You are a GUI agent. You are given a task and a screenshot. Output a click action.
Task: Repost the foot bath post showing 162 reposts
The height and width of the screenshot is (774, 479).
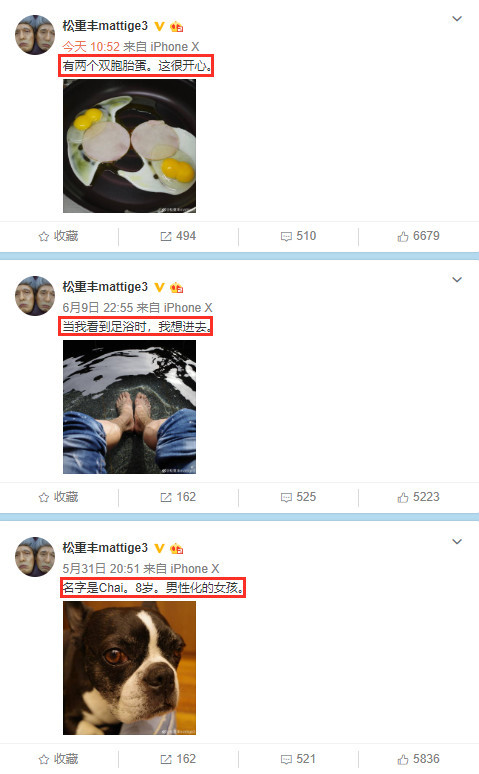(x=178, y=497)
